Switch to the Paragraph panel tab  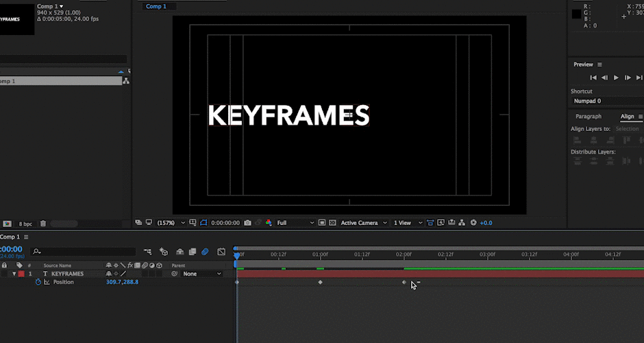pyautogui.click(x=588, y=117)
